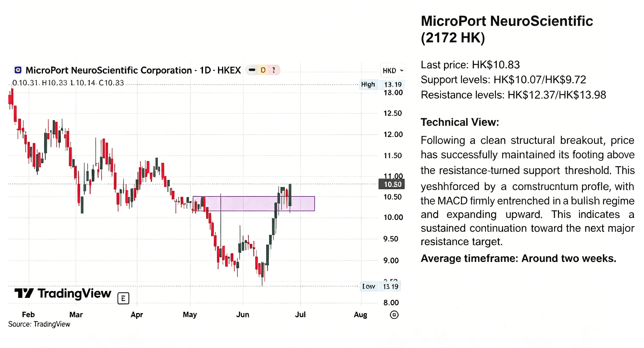The width and height of the screenshot is (644, 348).
Task: Click the Source: TradingView text
Action: point(39,324)
